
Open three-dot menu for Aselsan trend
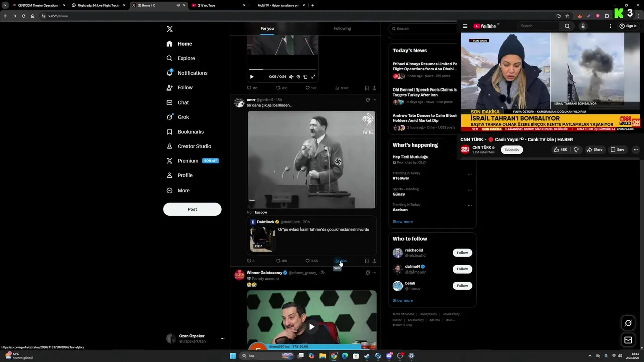[x=470, y=205]
